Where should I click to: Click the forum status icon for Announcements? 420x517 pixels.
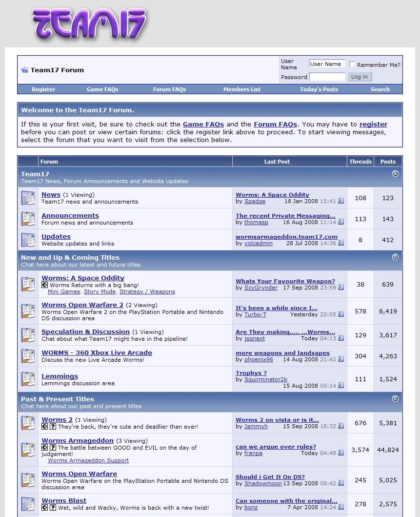point(28,219)
